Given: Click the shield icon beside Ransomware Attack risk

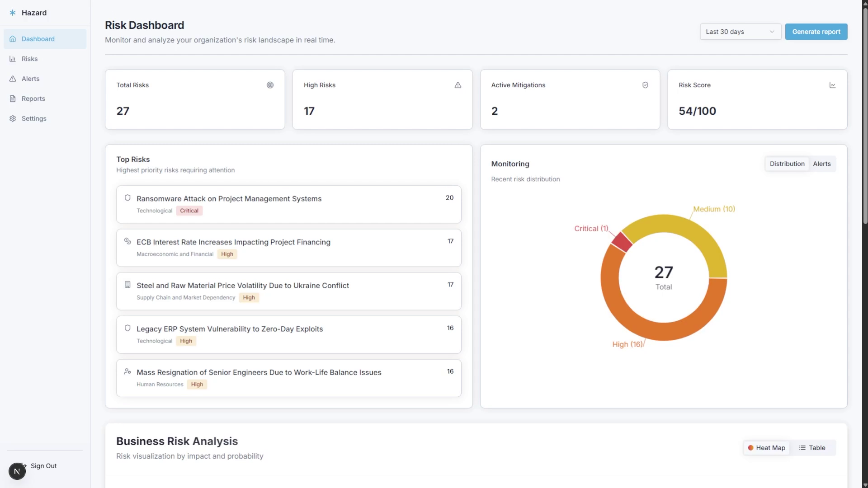Looking at the screenshot, I should tap(127, 198).
